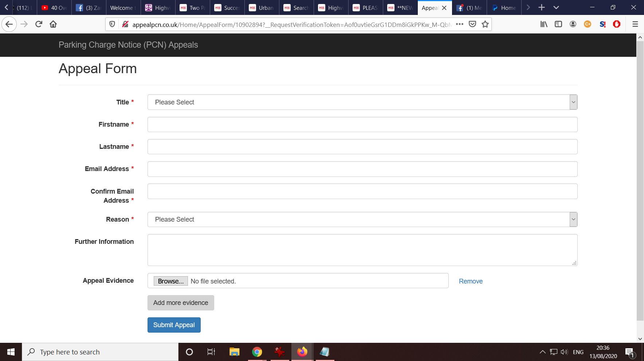Open Chrome from the taskbar
The height and width of the screenshot is (361, 644).
(257, 352)
